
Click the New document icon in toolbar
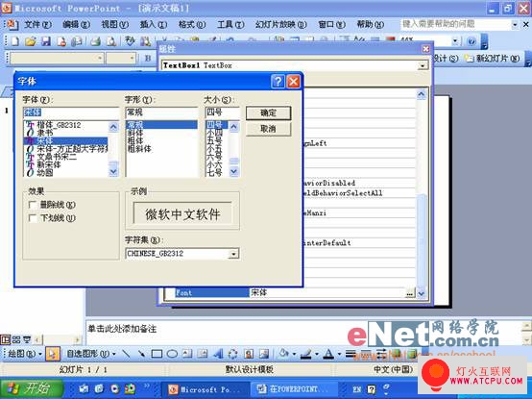click(x=15, y=41)
